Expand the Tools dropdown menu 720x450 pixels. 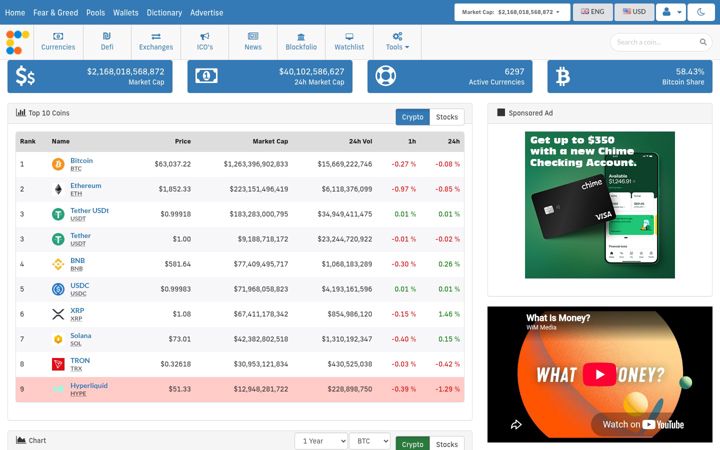pos(398,42)
